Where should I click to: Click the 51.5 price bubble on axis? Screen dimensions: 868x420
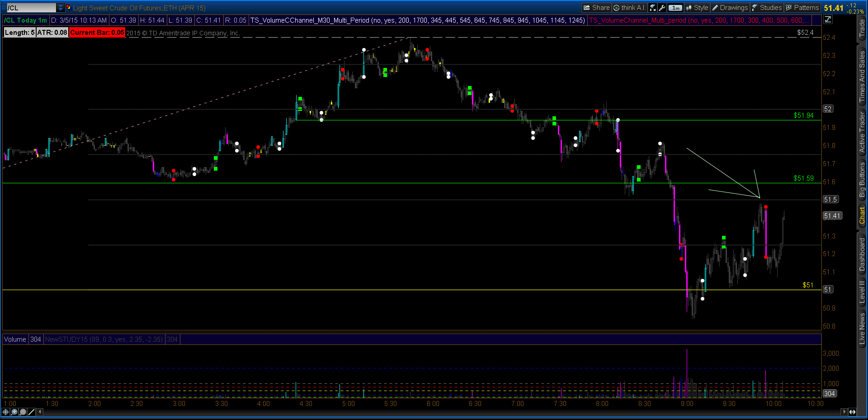click(830, 200)
